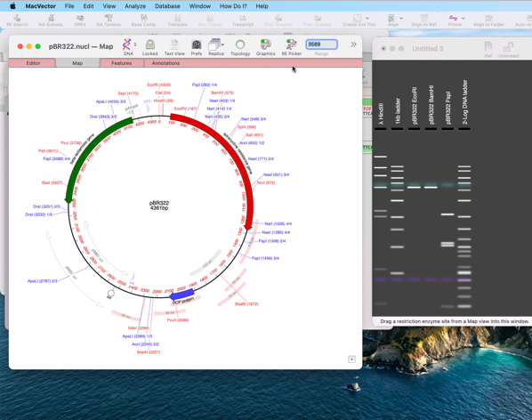Click the NA Subseq. toolbar icon
Viewport: 532px width, 420px height.
click(x=51, y=20)
